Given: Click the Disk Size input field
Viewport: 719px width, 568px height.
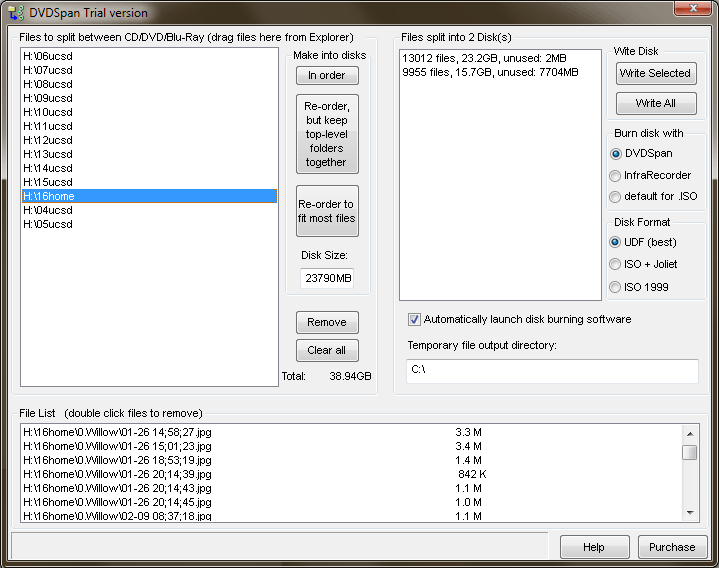Looking at the screenshot, I should coord(327,279).
